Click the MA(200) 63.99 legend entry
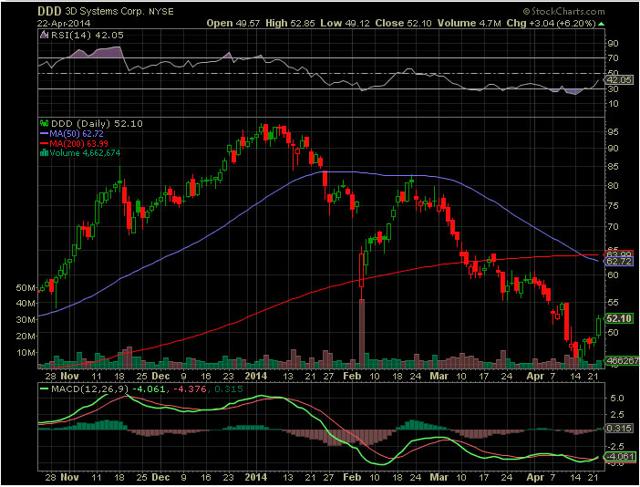640x487 pixels. pos(74,143)
